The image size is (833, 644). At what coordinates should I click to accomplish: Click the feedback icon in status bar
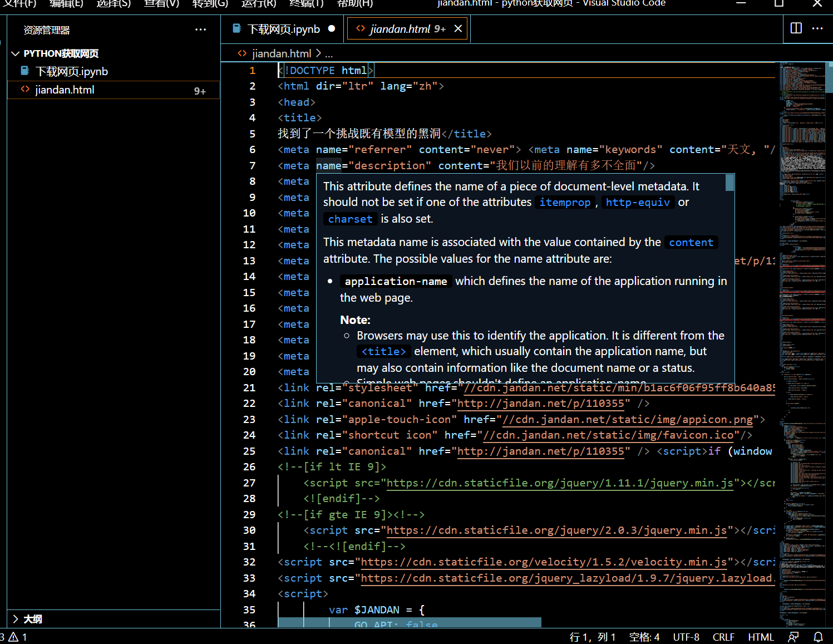793,637
